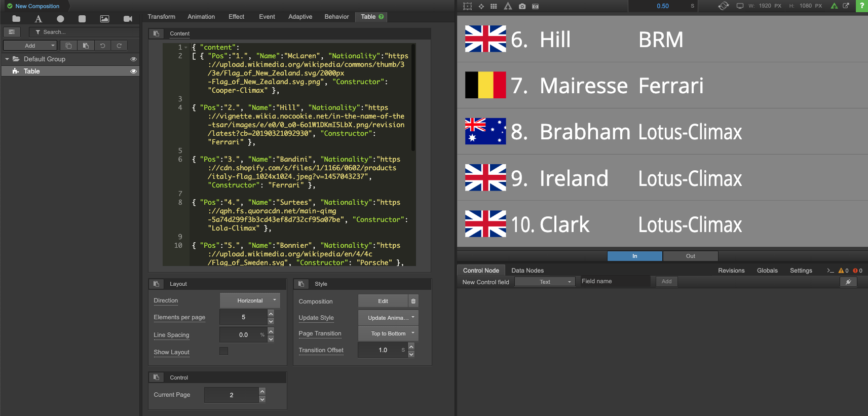Click the grey triangle logo icon in the preview toolbar
Screen dimensions: 868x416
(x=508, y=6)
